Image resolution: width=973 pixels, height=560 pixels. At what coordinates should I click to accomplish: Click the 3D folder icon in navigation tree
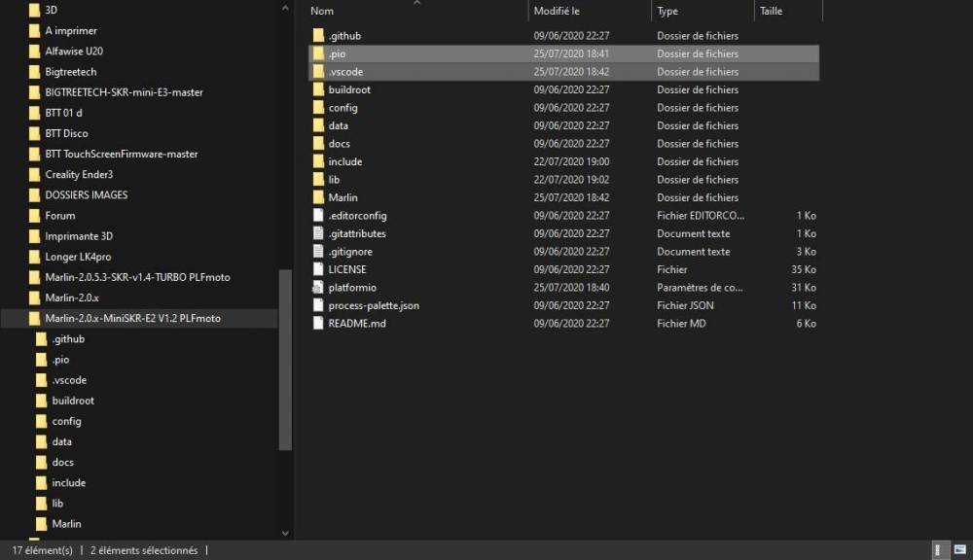(x=35, y=10)
